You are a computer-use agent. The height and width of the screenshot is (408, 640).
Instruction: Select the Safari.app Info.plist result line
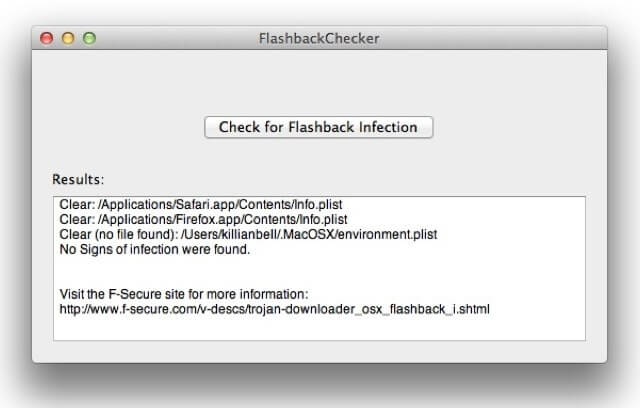coord(201,204)
